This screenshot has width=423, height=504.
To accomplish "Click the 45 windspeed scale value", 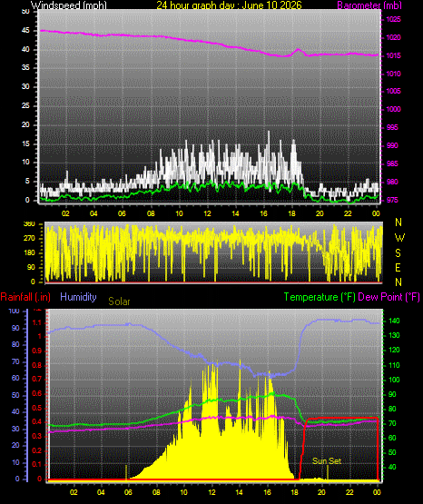I will coord(25,31).
